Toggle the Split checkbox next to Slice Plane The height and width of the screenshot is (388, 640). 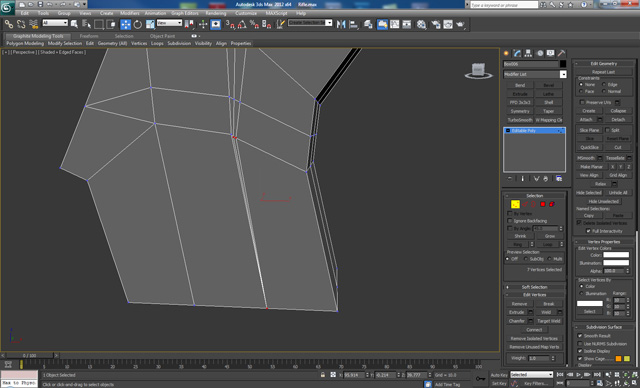(607, 130)
